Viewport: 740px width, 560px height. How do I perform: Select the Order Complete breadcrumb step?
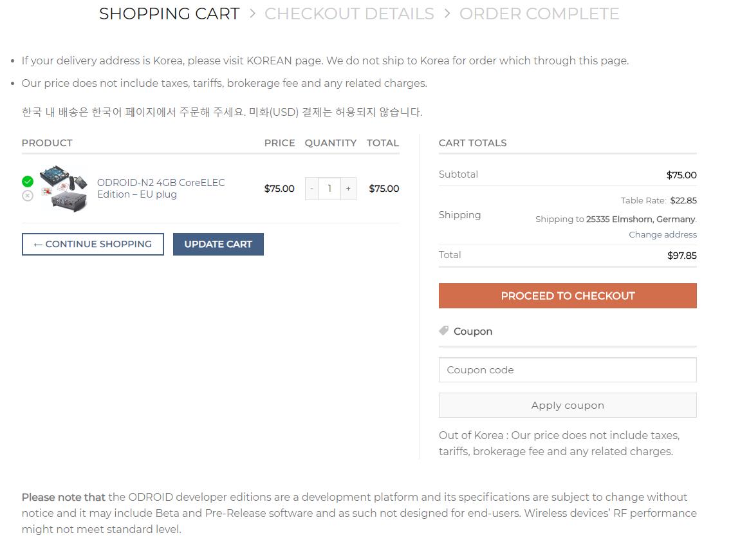pyautogui.click(x=539, y=14)
